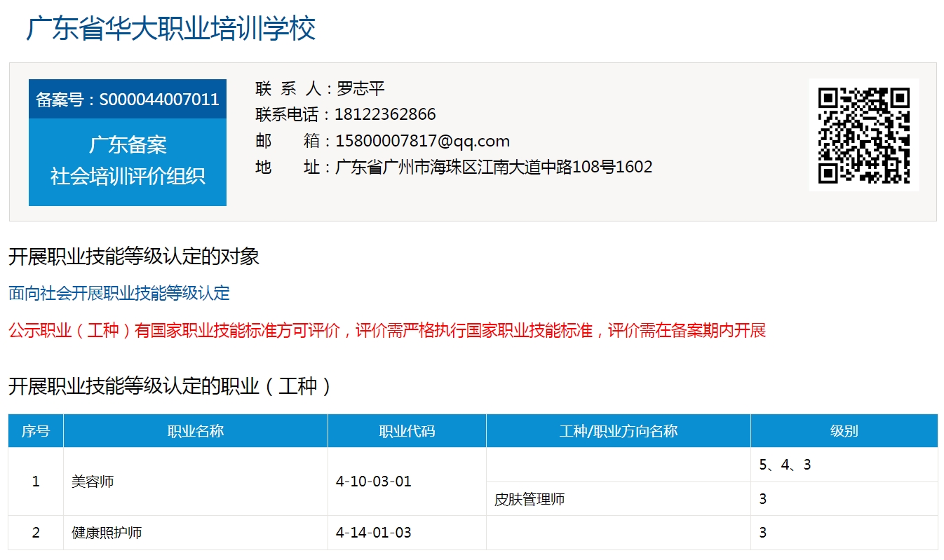Click the 备案号 S000044007011 label

pos(126,99)
